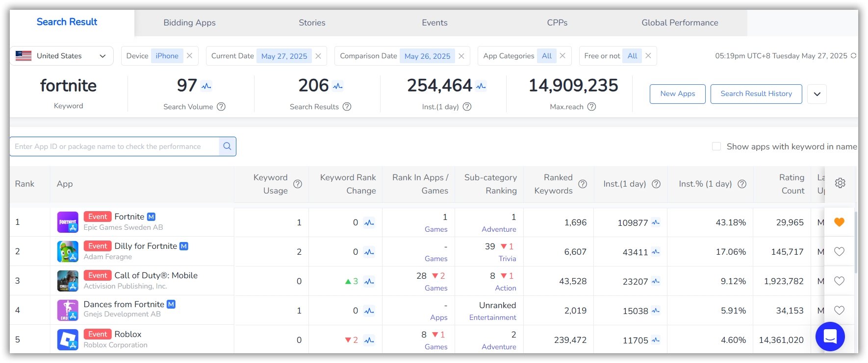Open the Dilly for Fortnite app icon

point(68,251)
